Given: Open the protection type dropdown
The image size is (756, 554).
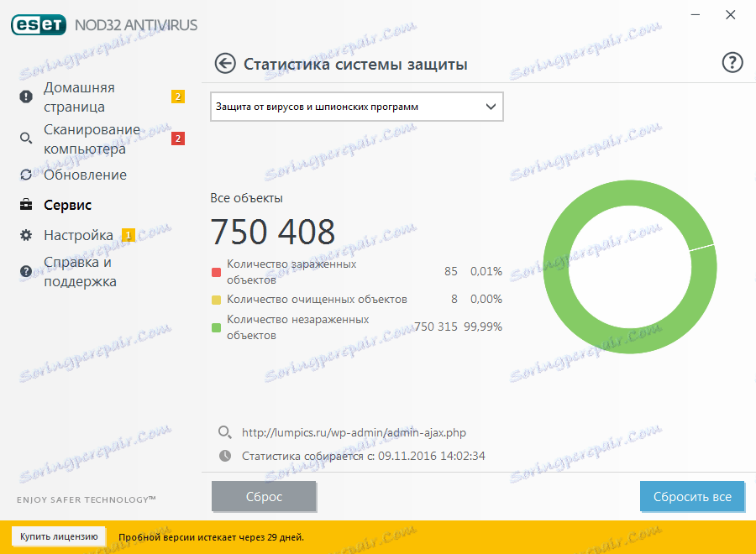Looking at the screenshot, I should click(x=357, y=107).
